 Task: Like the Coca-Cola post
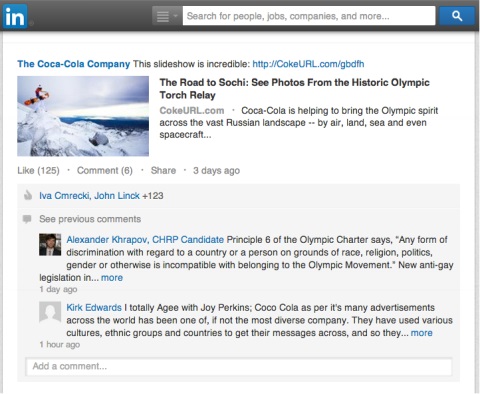pyautogui.click(x=38, y=170)
